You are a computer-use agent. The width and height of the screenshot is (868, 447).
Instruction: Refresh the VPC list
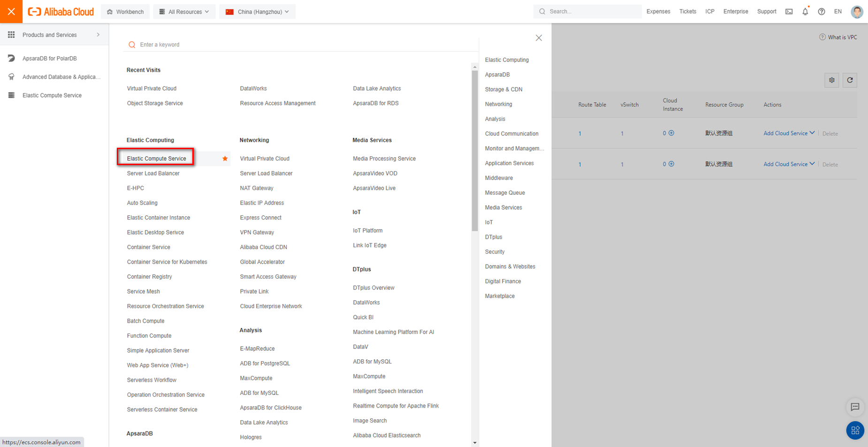(850, 80)
